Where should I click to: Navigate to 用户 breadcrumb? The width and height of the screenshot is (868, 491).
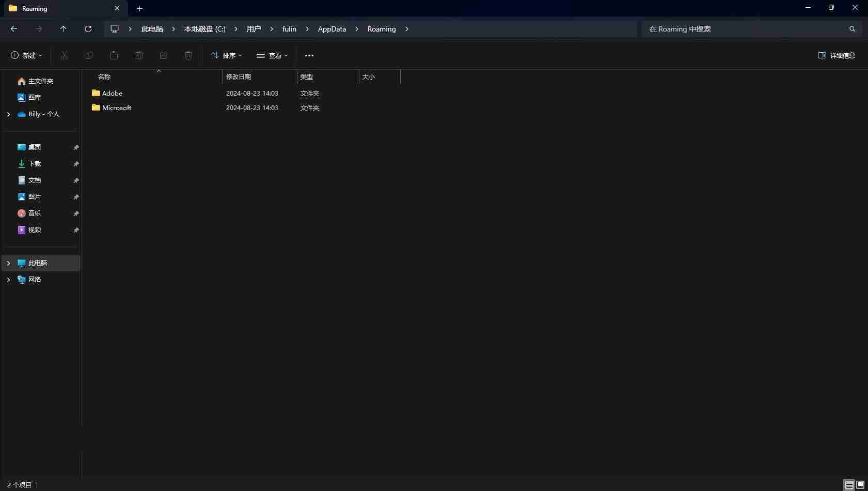point(254,29)
